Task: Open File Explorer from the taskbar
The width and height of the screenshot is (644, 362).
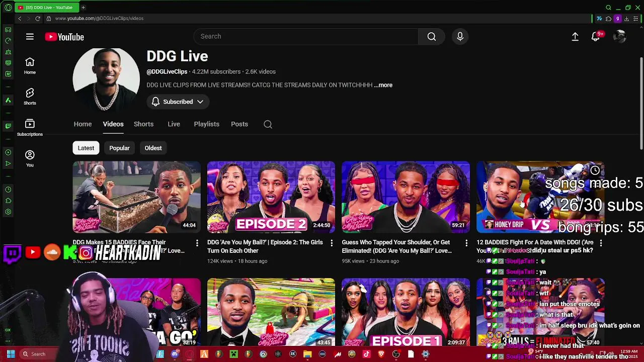Action: coord(307,354)
